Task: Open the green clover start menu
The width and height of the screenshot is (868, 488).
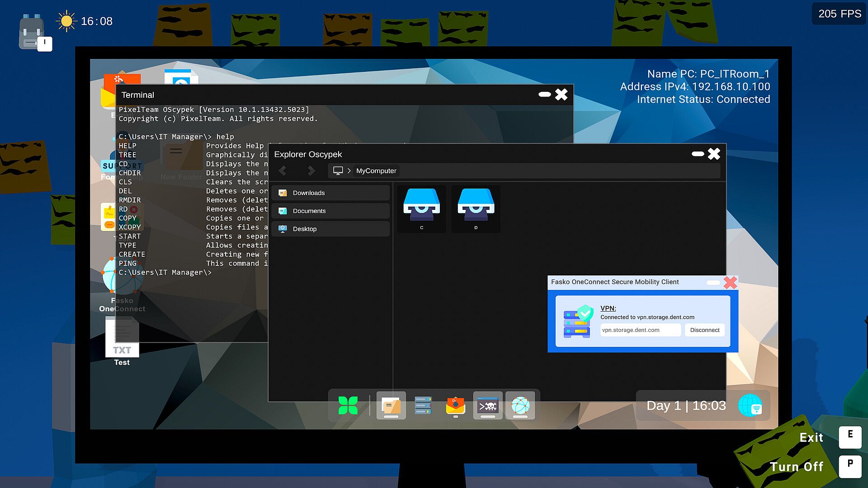Action: pos(348,405)
